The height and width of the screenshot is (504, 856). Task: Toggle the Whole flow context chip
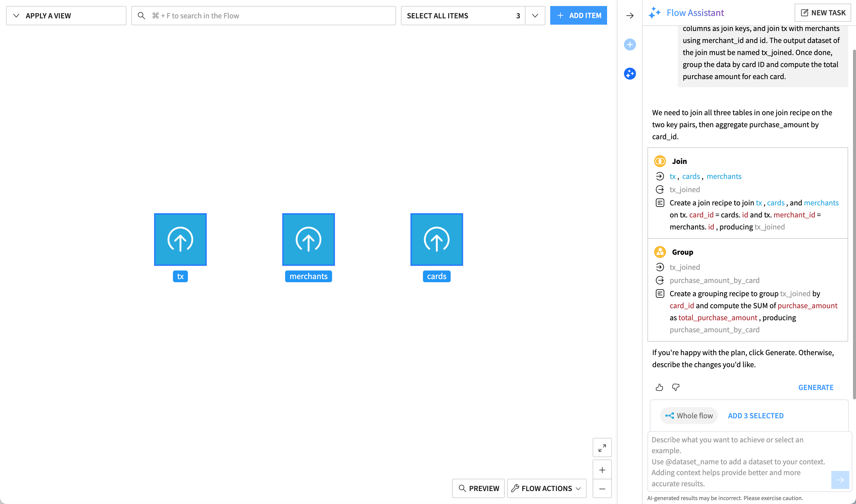[688, 415]
